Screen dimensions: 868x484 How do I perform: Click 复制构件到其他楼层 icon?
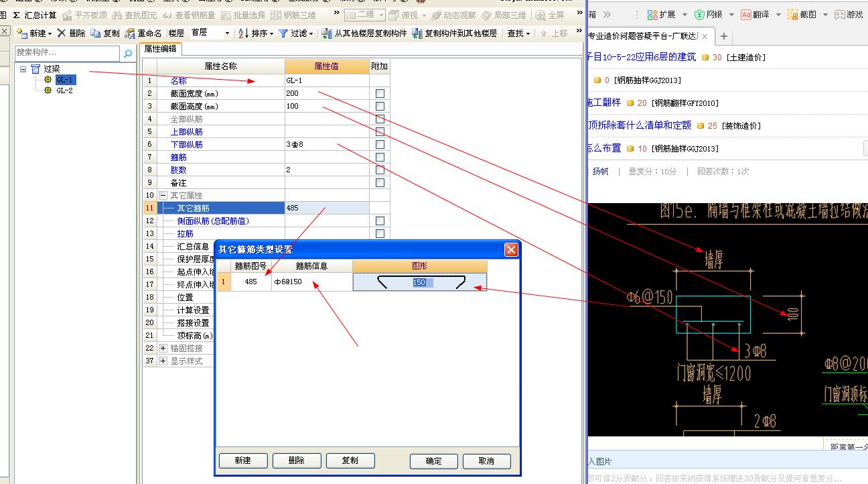coord(417,33)
